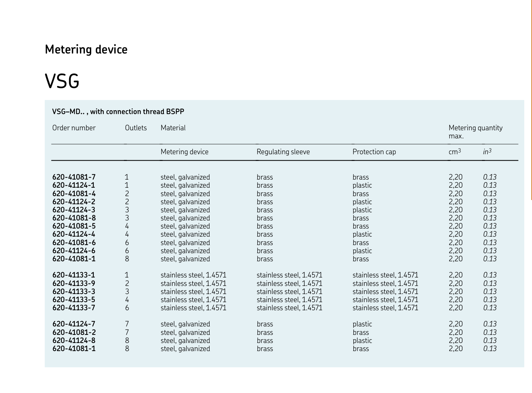Select the large 'VSG' title
532x393 pixels.
[x=62, y=81]
